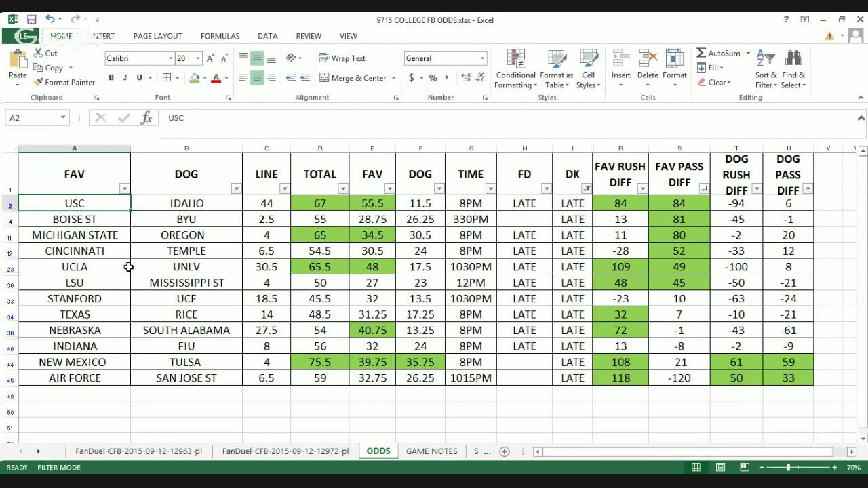Click the zoom slider handle

789,468
